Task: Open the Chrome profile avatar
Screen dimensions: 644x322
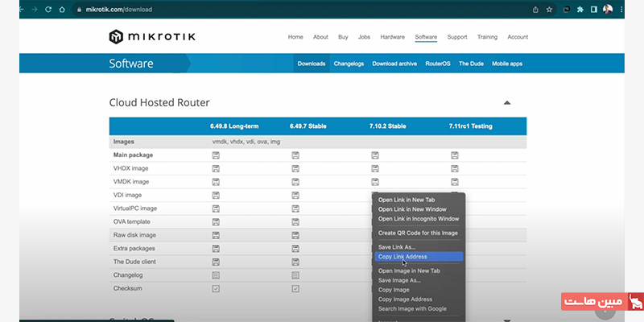Action: coord(608,9)
